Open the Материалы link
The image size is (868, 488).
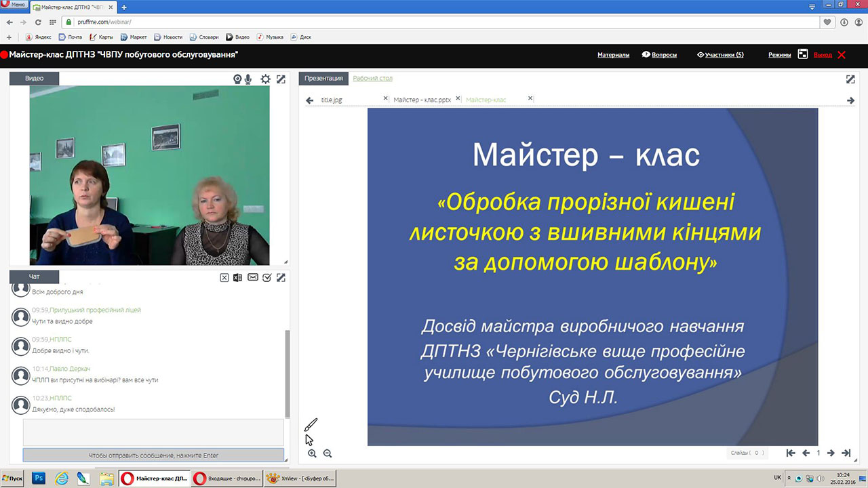[x=613, y=55]
